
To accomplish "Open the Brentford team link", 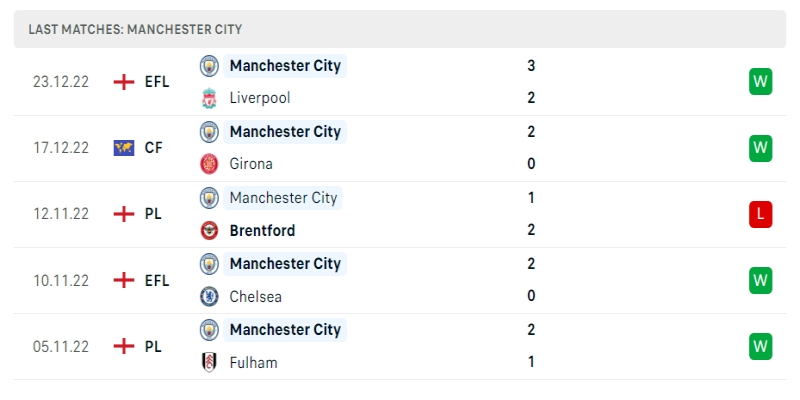I will pyautogui.click(x=262, y=230).
